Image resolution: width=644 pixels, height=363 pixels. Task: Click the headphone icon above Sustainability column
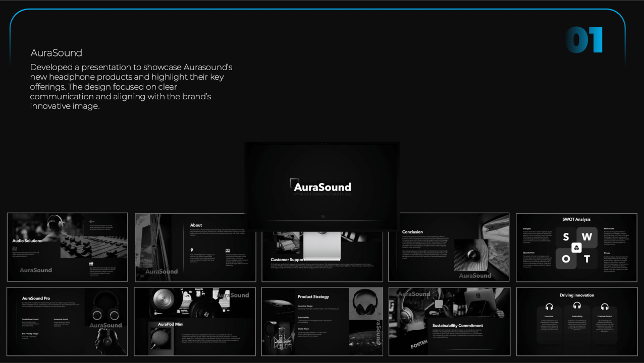point(577,306)
